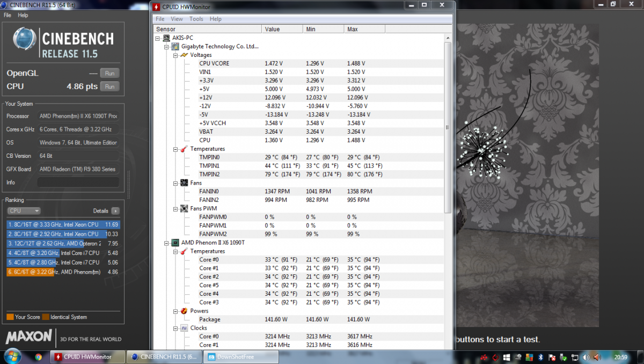The height and width of the screenshot is (364, 644).
Task: Select the 8C/16T @ 3.33 GHz ranking entry
Action: coord(63,224)
